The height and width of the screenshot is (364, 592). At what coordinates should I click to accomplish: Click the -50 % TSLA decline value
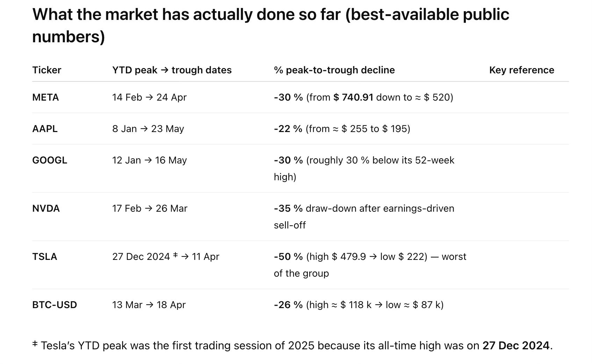288,256
